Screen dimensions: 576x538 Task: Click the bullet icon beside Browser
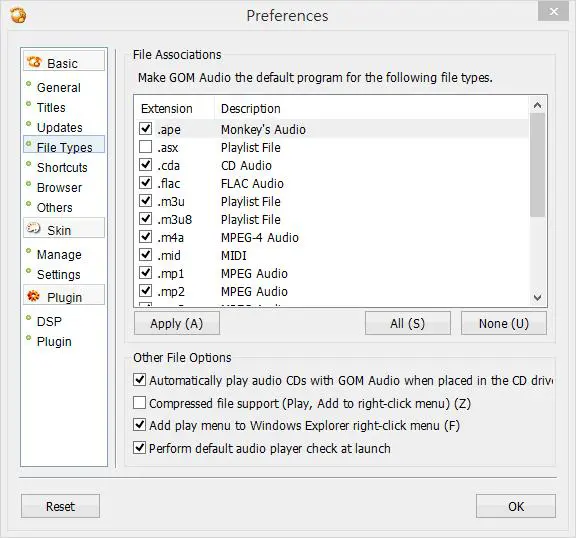coord(29,184)
